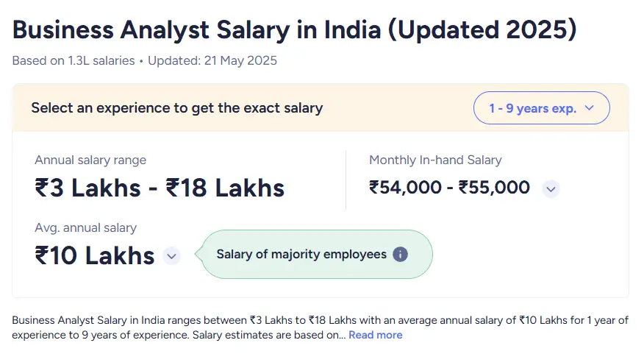Open the 1 - 9 years exp. dropdown
Screen dimensions: 644x354
click(x=541, y=107)
